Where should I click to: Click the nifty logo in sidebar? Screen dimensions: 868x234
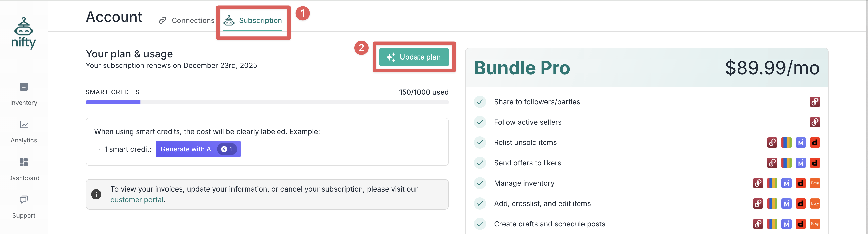click(24, 33)
